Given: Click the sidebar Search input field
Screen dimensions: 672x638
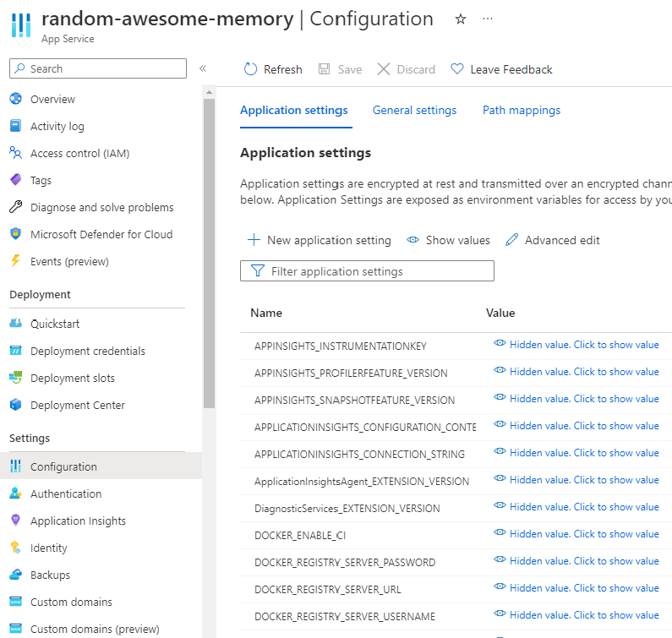Looking at the screenshot, I should [x=98, y=68].
